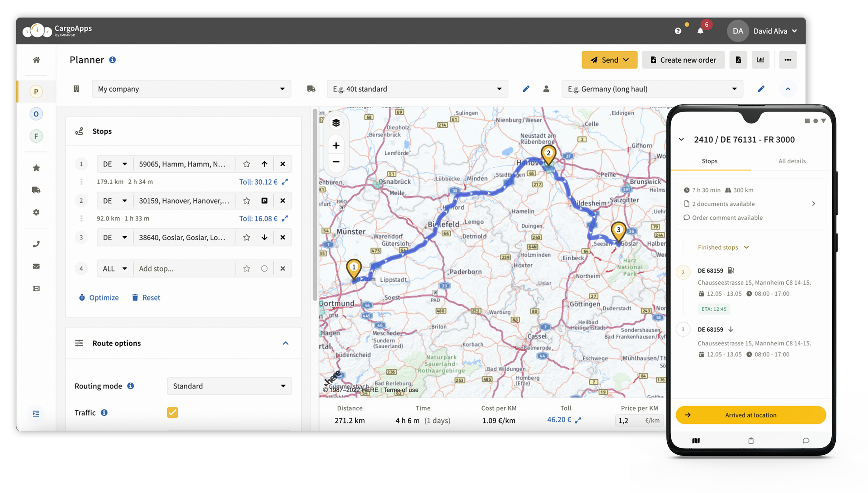Remove the Hanover stop
Image resolution: width=868 pixels, height=493 pixels.
(283, 201)
